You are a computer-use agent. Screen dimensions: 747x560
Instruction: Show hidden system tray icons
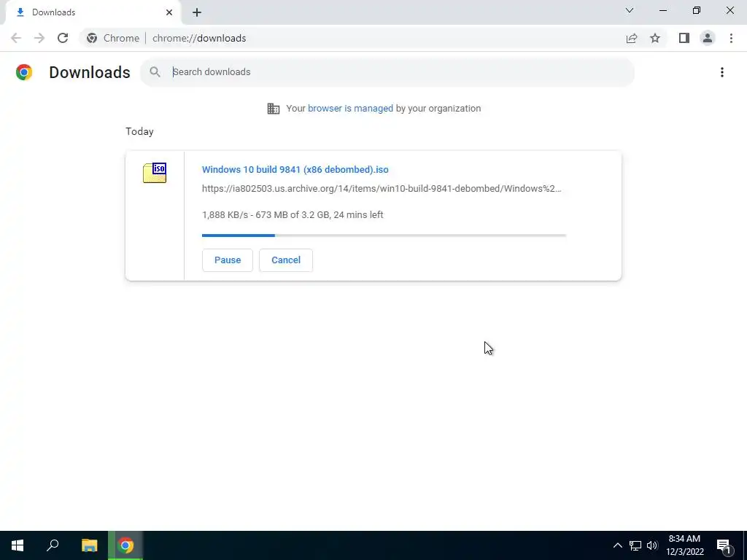pos(617,545)
